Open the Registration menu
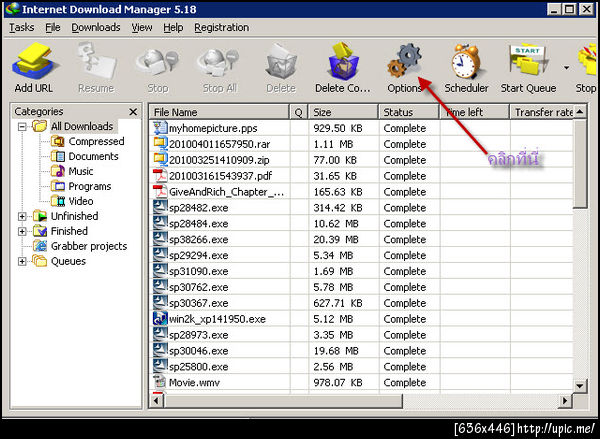600x439 pixels. pos(222,28)
